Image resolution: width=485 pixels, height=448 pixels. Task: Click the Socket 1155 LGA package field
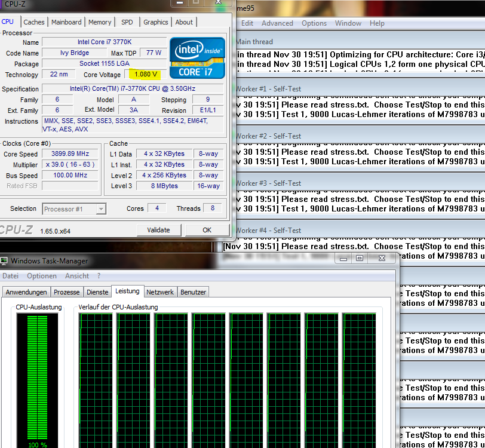point(105,64)
